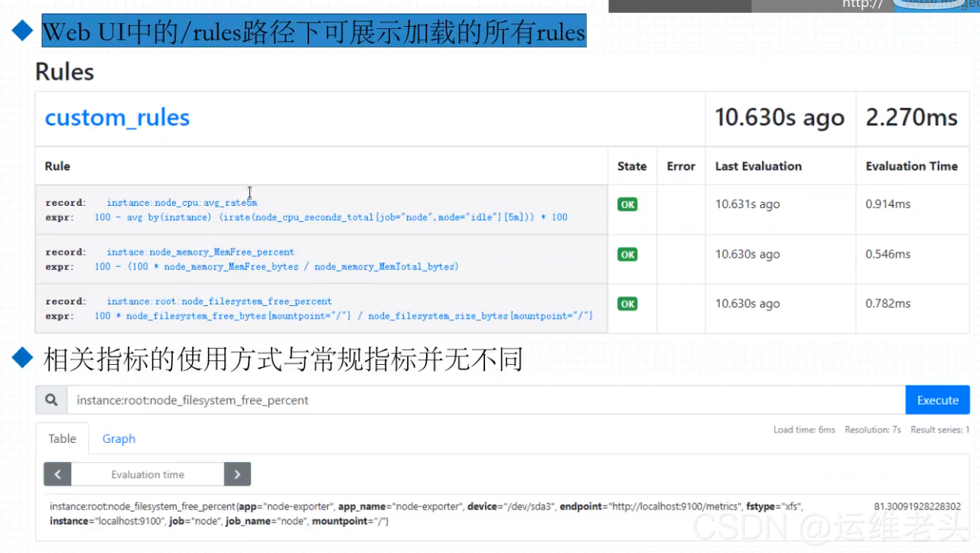Click the Rule column header

point(57,166)
